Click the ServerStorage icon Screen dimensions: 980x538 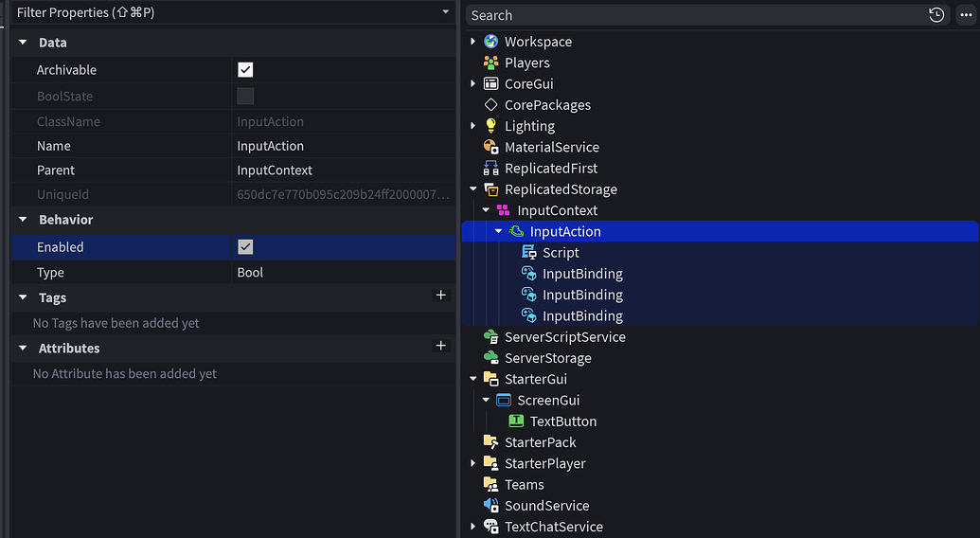[x=491, y=358]
